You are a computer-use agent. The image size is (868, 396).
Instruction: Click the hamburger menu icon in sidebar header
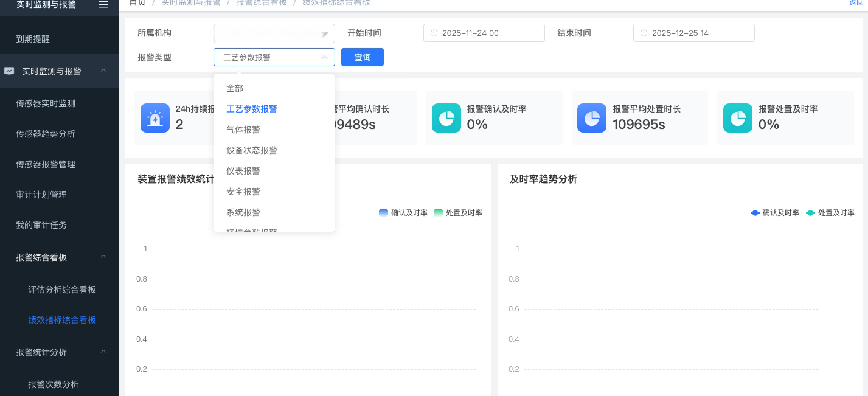click(103, 4)
